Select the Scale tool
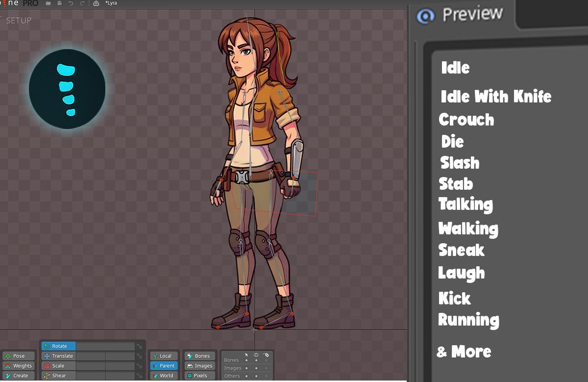588x382 pixels. tap(58, 365)
